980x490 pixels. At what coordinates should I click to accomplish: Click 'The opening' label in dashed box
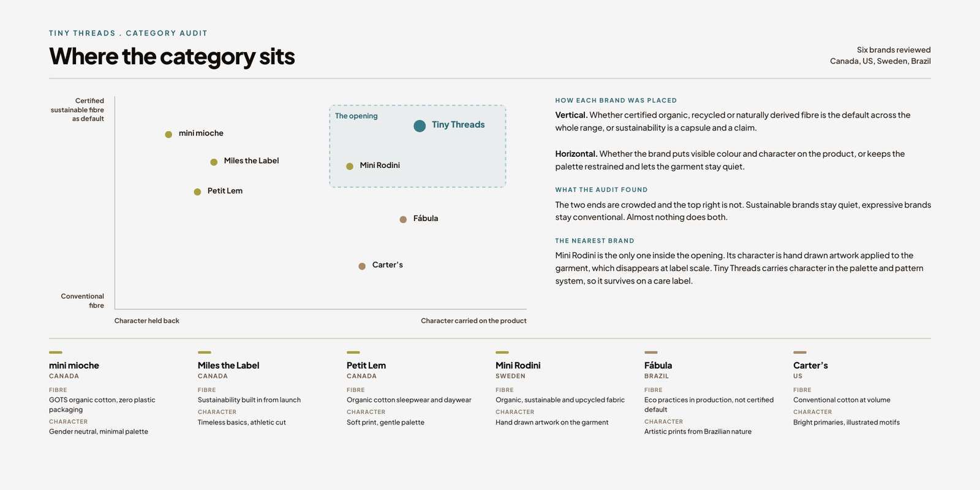point(356,116)
